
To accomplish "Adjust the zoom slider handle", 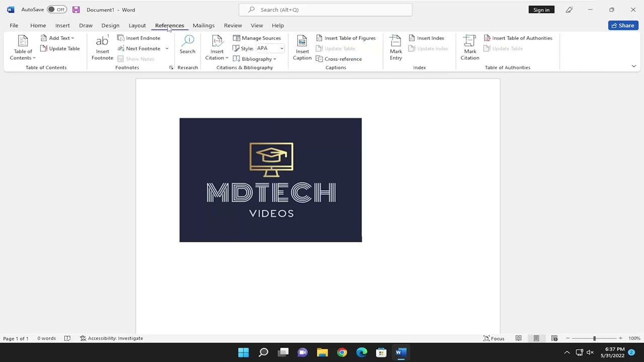I will point(594,338).
